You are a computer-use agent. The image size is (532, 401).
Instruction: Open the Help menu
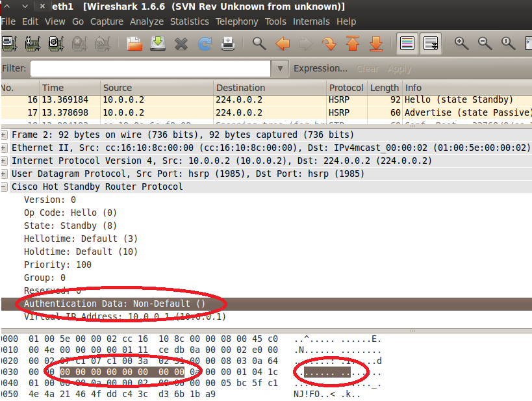click(346, 21)
